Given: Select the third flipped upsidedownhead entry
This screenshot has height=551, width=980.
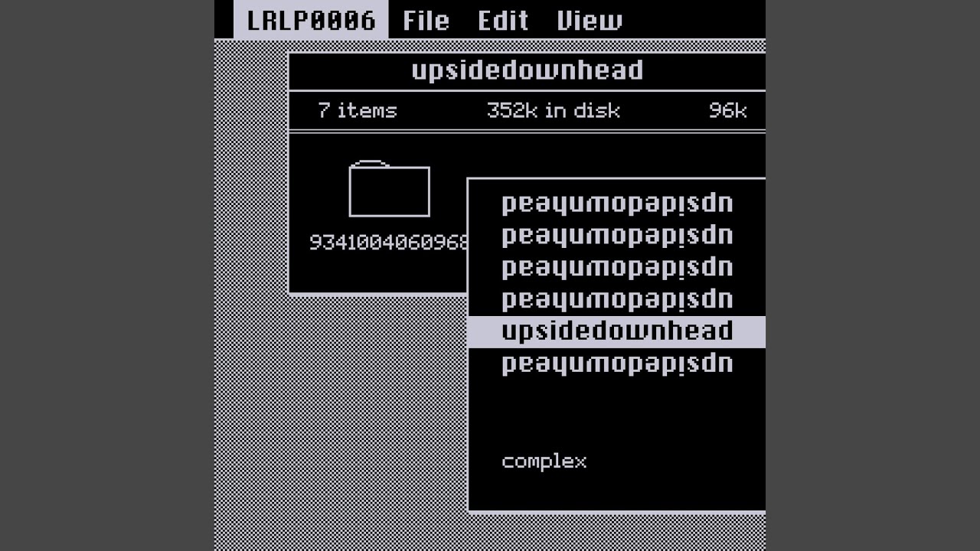Looking at the screenshot, I should (x=617, y=268).
